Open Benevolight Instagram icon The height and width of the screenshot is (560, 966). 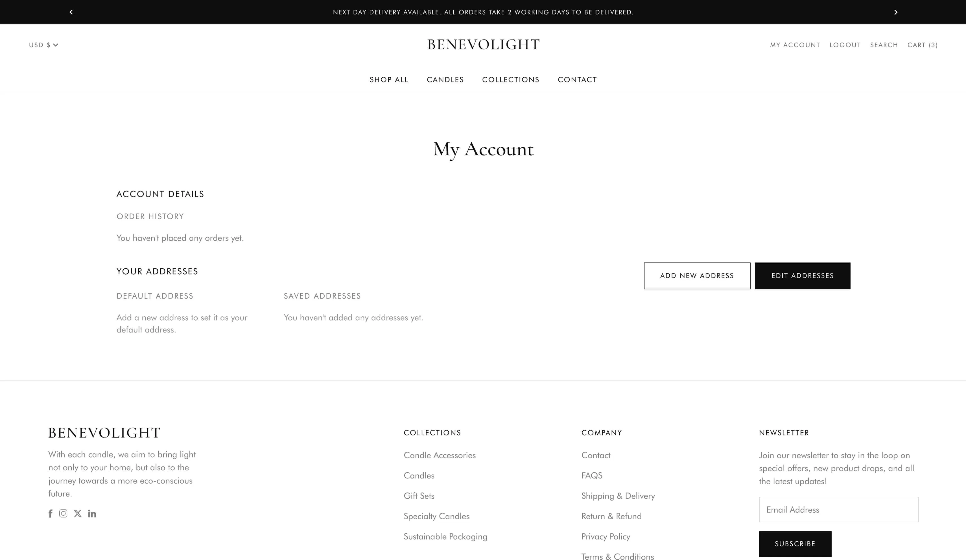[x=63, y=514]
